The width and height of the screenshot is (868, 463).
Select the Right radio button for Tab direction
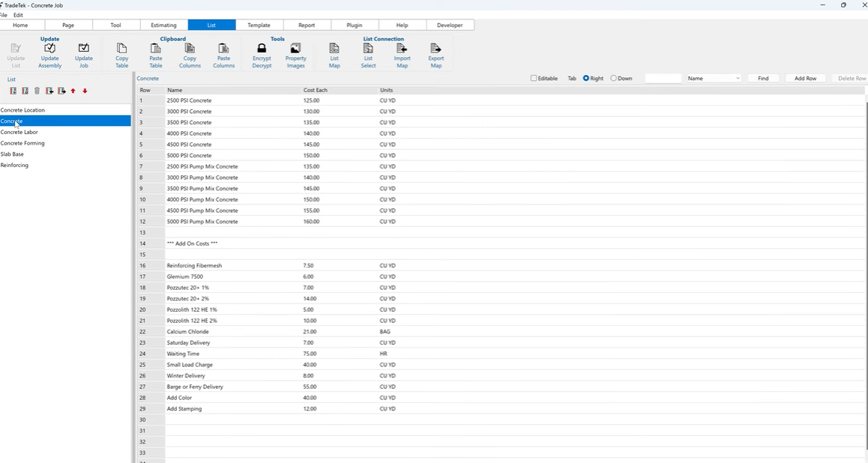pos(585,78)
